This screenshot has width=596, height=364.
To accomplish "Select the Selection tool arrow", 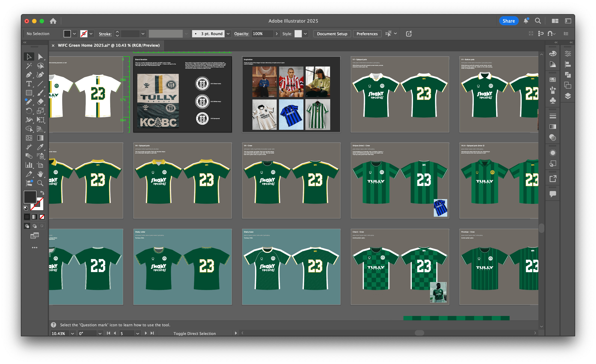I will (29, 57).
